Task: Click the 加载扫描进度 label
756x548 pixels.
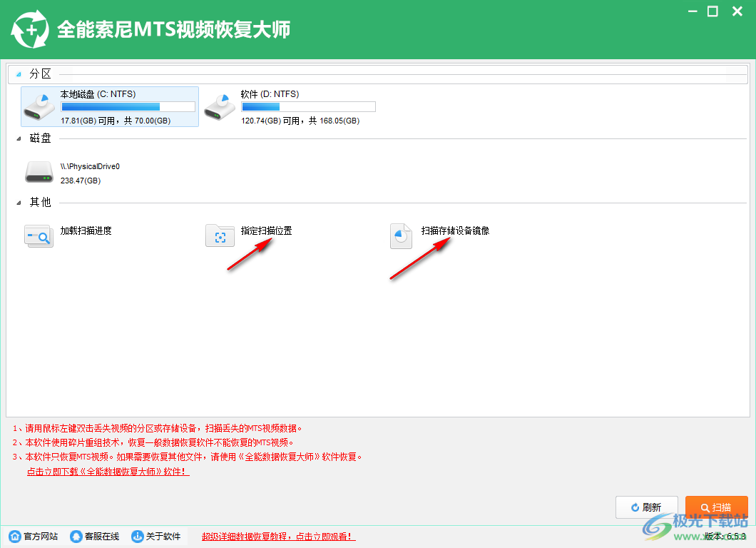Action: (86, 230)
